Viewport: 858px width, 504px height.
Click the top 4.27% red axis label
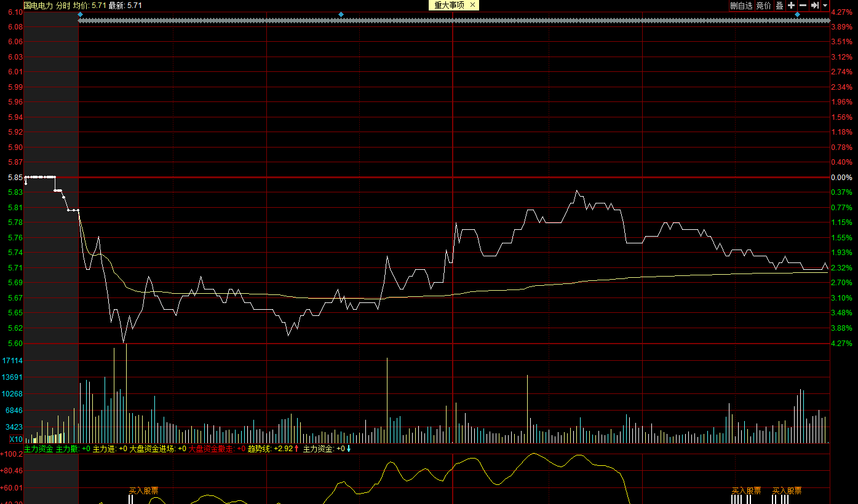[x=841, y=12]
